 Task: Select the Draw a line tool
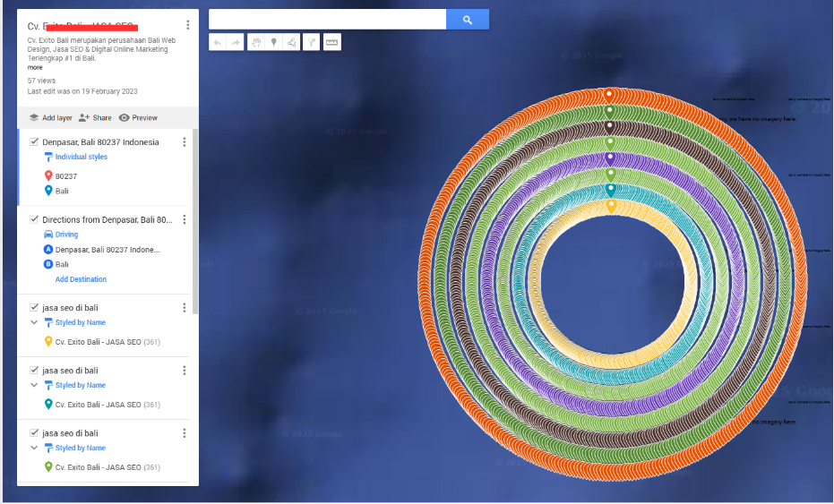[291, 42]
